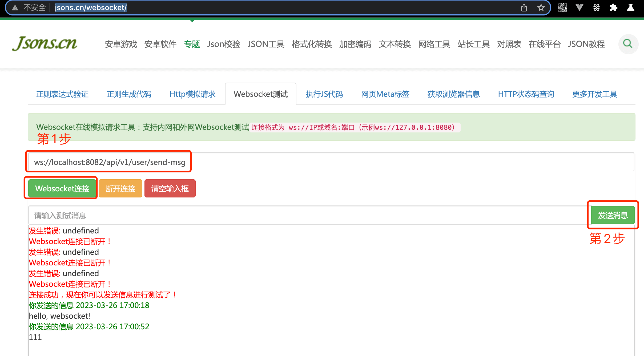The image size is (644, 356).
Task: Switch to the 执行JS代码 tab
Action: click(324, 94)
